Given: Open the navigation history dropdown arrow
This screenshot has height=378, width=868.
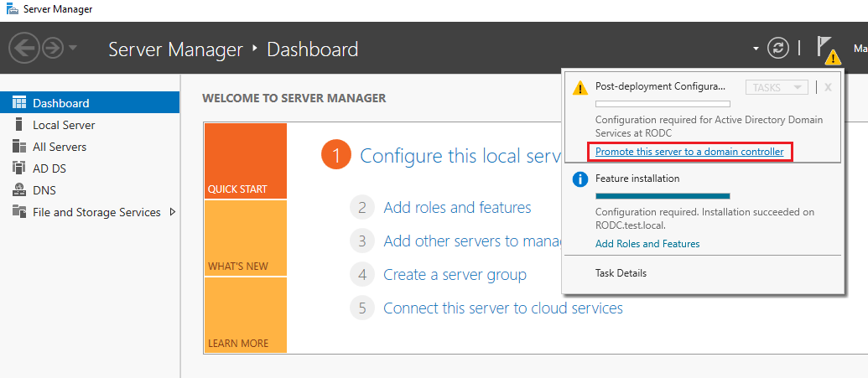Looking at the screenshot, I should (x=73, y=49).
